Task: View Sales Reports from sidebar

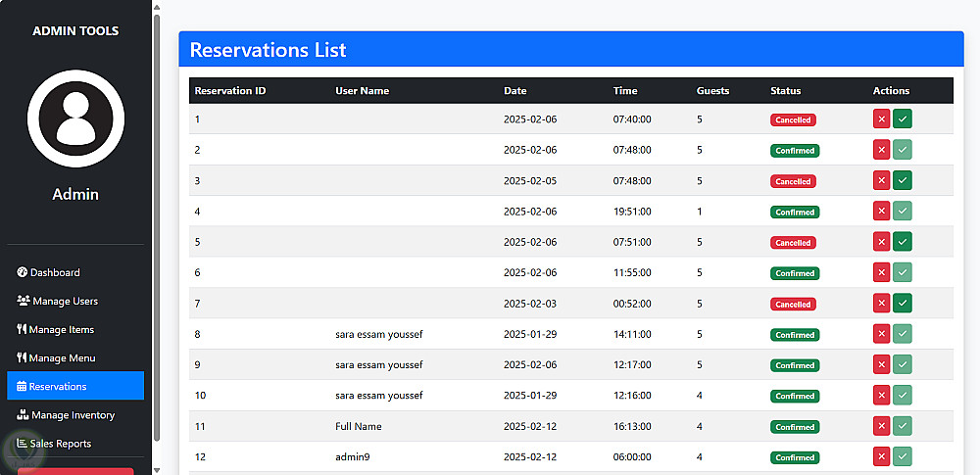Action: [x=60, y=444]
